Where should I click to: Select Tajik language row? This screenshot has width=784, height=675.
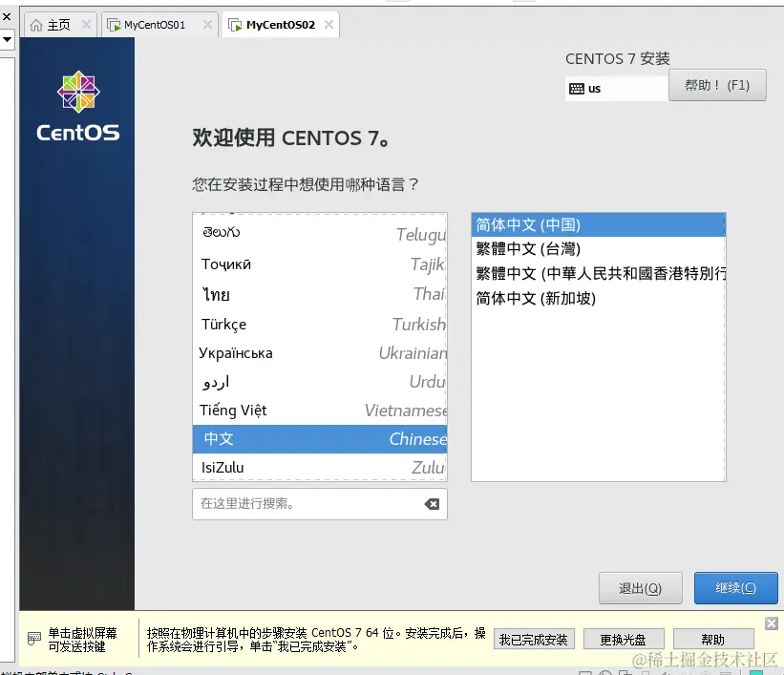click(x=320, y=264)
